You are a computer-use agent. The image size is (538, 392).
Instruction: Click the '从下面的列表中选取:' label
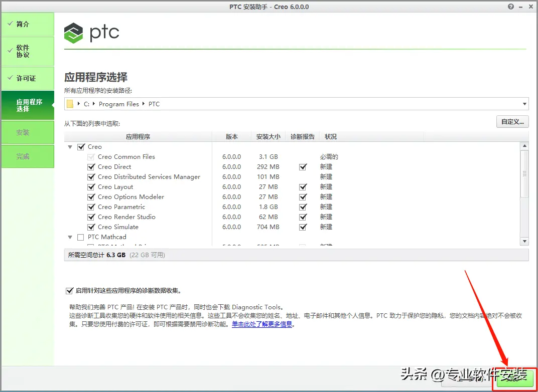click(x=92, y=124)
